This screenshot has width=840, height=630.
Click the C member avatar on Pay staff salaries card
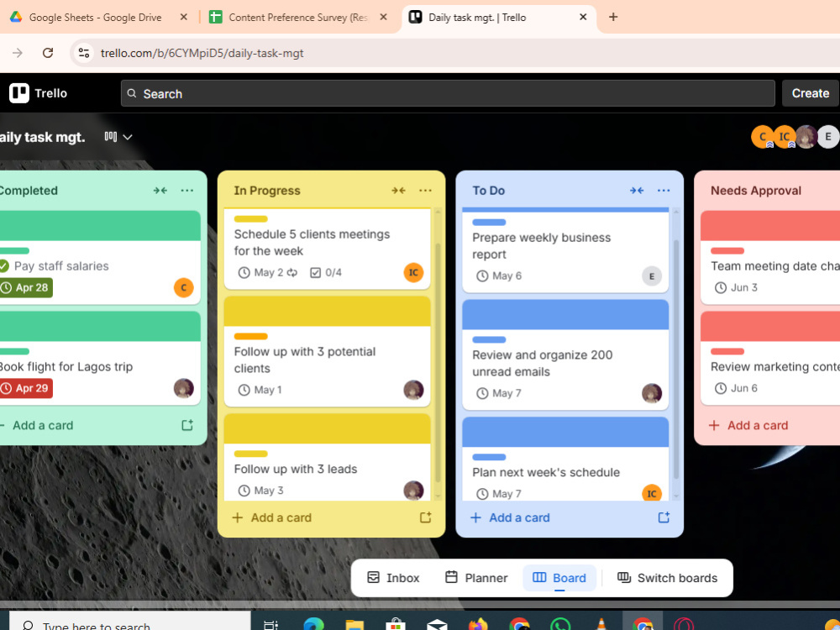(x=184, y=287)
